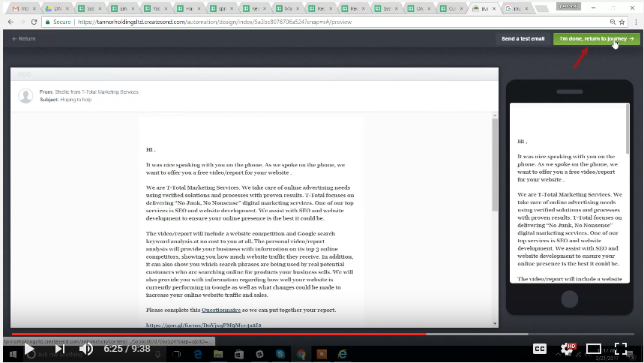Screen dimensions: 644x363
Task: Click the sender avatar icon
Action: (x=25, y=95)
